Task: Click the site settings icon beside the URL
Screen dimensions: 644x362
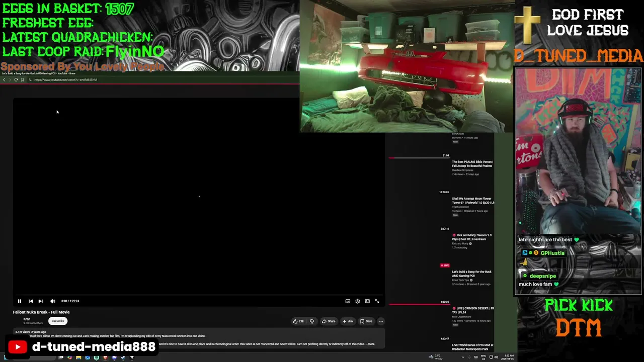Action: (x=30, y=80)
